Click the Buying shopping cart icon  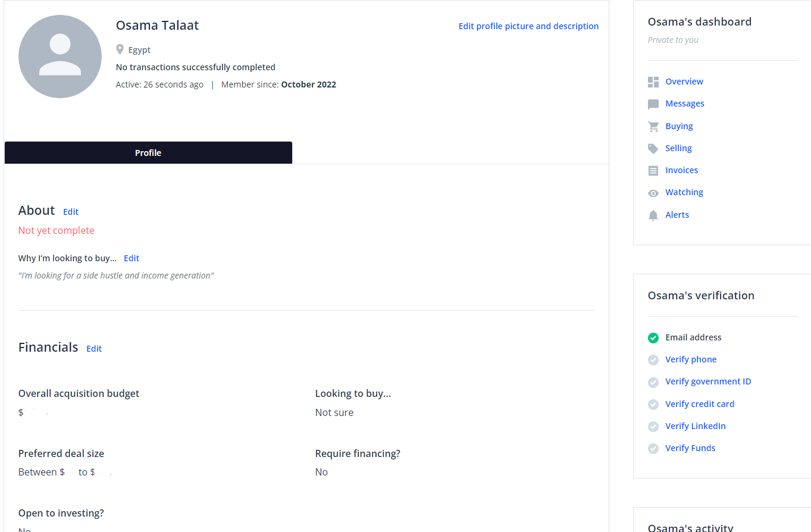(x=653, y=127)
